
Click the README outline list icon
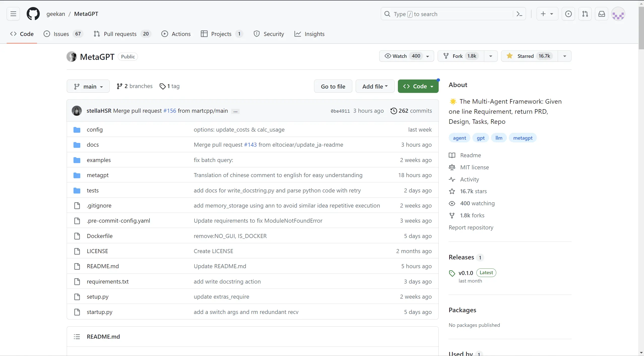pyautogui.click(x=77, y=337)
